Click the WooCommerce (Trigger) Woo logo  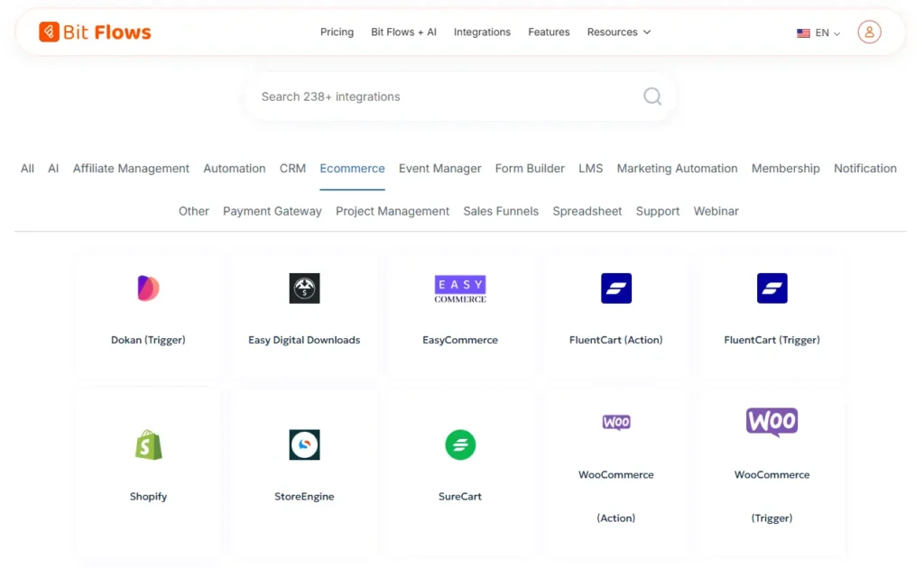772,422
